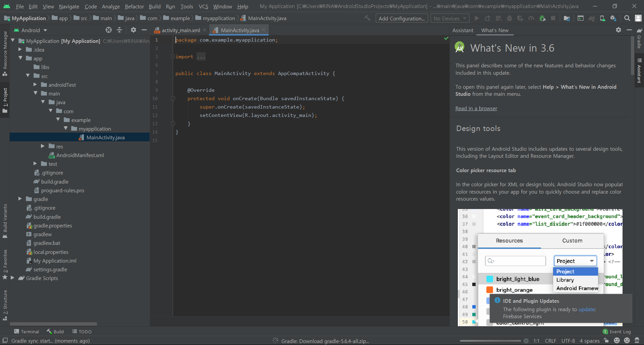
Task: Hide the Project panel with minus icon
Action: pos(144,30)
